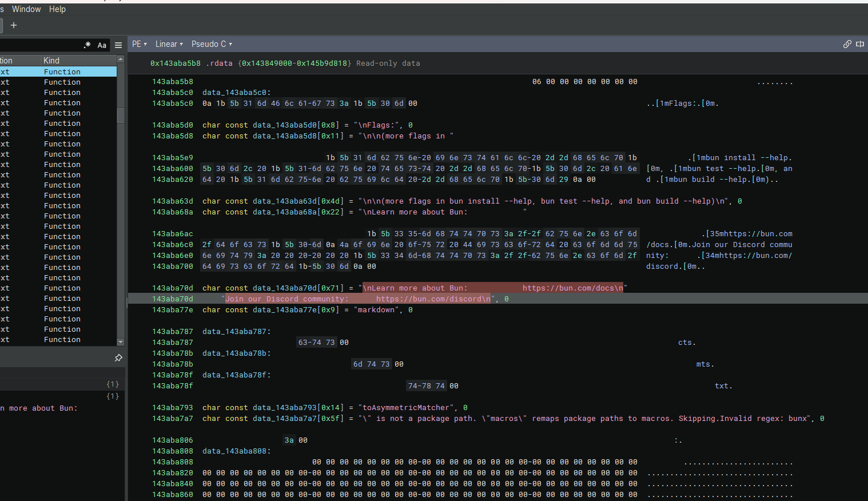Click the pin icon below the symbol list

[118, 357]
